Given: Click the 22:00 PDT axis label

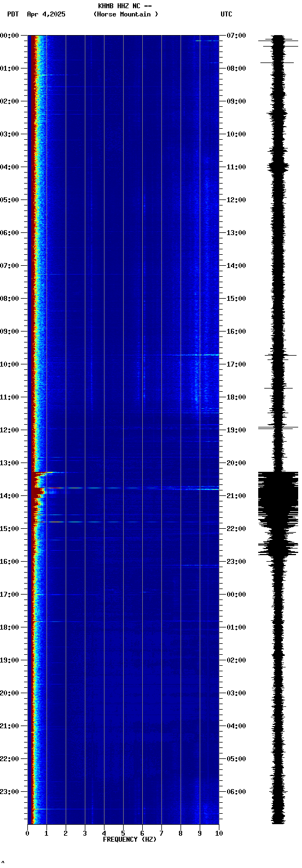Looking at the screenshot, I should (9, 759).
